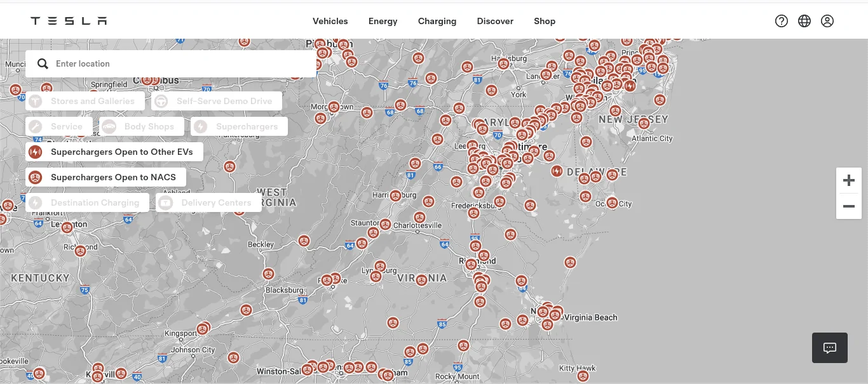
Task: Click the Virginia Beach map label
Action: [590, 317]
